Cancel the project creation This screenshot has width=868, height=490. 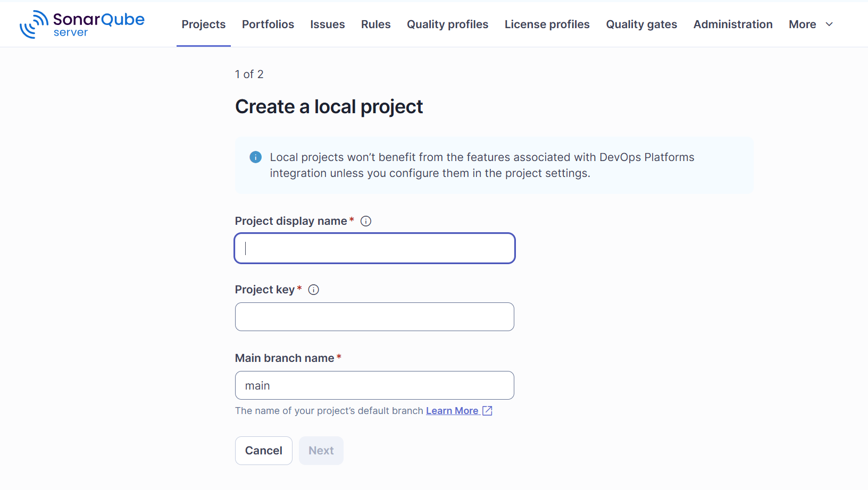(x=264, y=451)
